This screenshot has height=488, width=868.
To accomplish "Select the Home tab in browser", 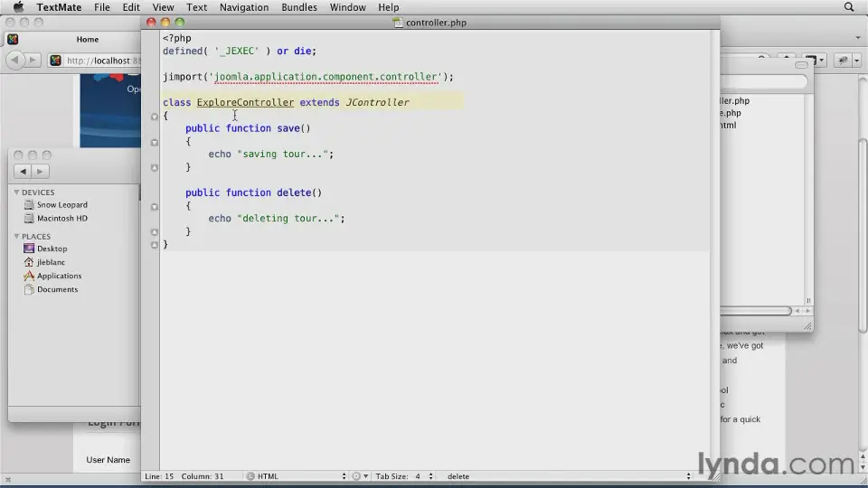I will pyautogui.click(x=88, y=39).
